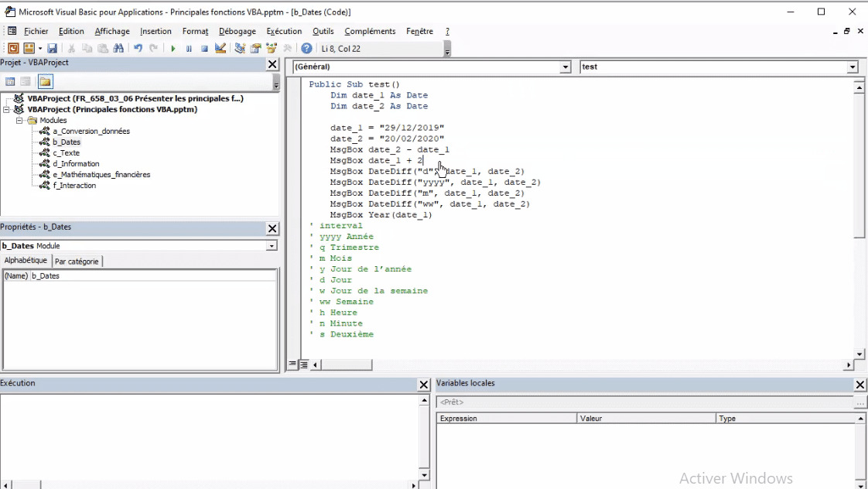Select the c_Texte module
This screenshot has height=489, width=868.
coord(66,153)
